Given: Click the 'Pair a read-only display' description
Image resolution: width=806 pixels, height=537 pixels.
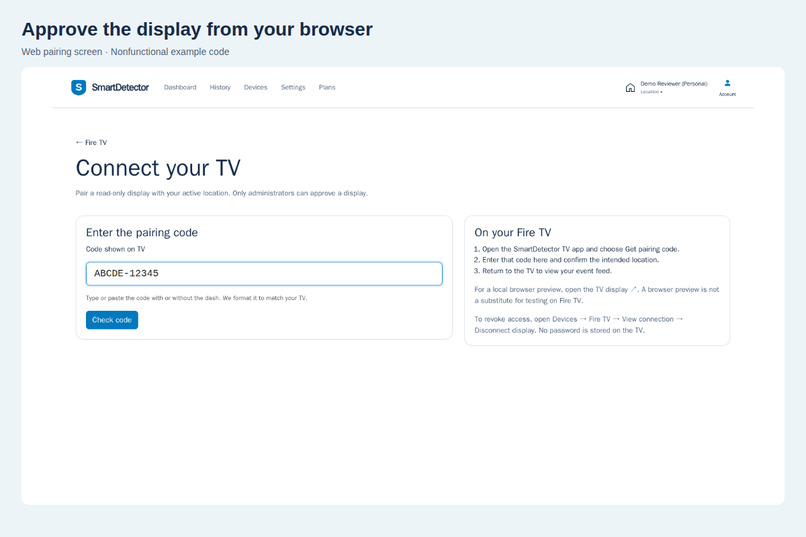Looking at the screenshot, I should (x=222, y=193).
